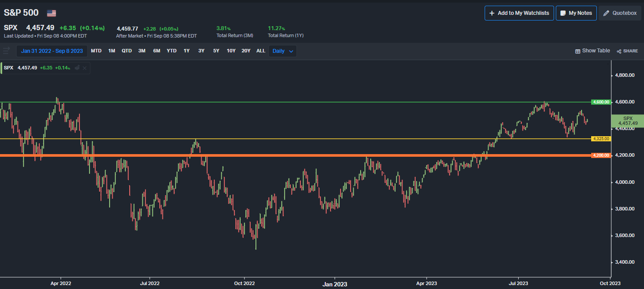Click the 4,800.00 y-axis label

click(624, 75)
